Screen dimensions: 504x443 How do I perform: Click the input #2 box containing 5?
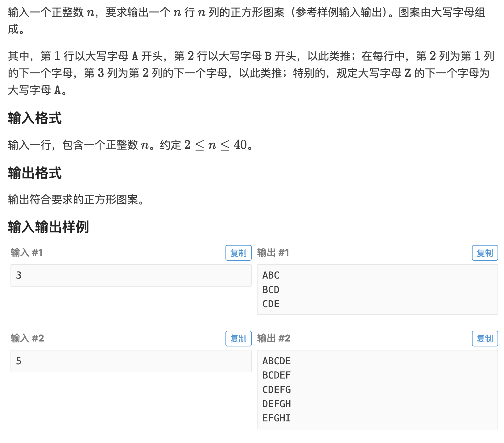[x=131, y=361]
